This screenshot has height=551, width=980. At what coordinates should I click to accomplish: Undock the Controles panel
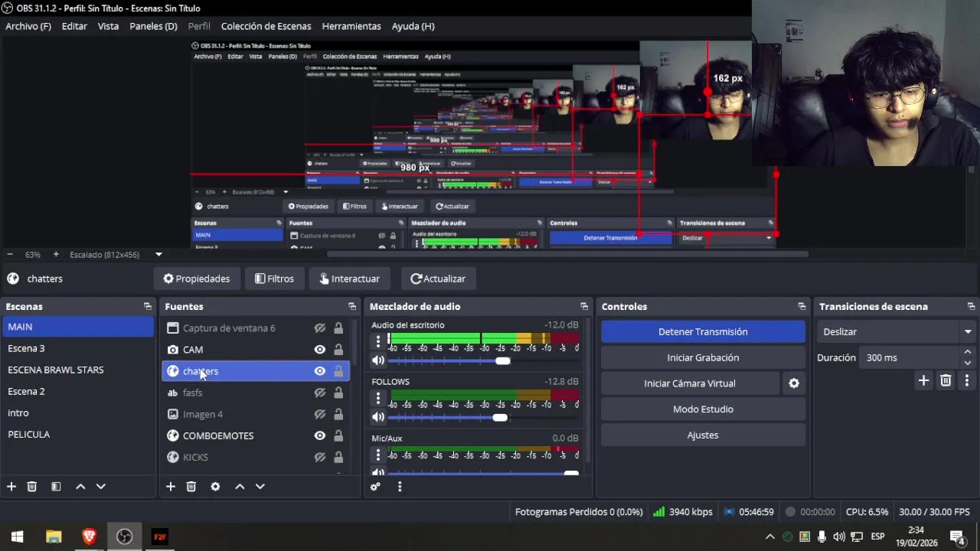click(x=802, y=306)
